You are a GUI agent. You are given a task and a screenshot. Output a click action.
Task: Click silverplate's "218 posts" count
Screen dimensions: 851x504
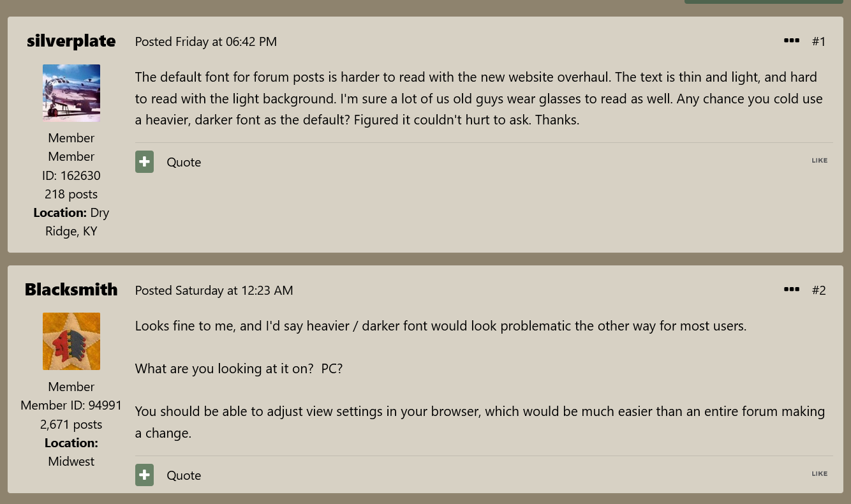coord(71,194)
